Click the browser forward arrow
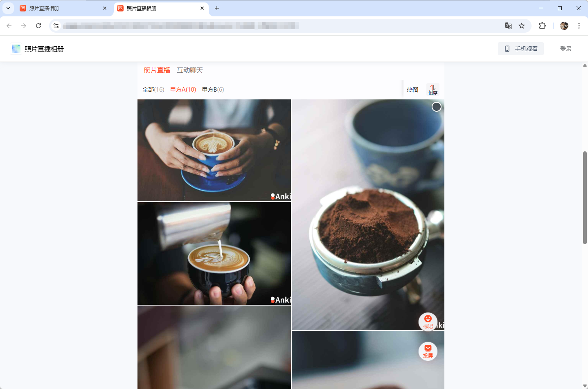Viewport: 588px width, 389px height. click(x=24, y=26)
